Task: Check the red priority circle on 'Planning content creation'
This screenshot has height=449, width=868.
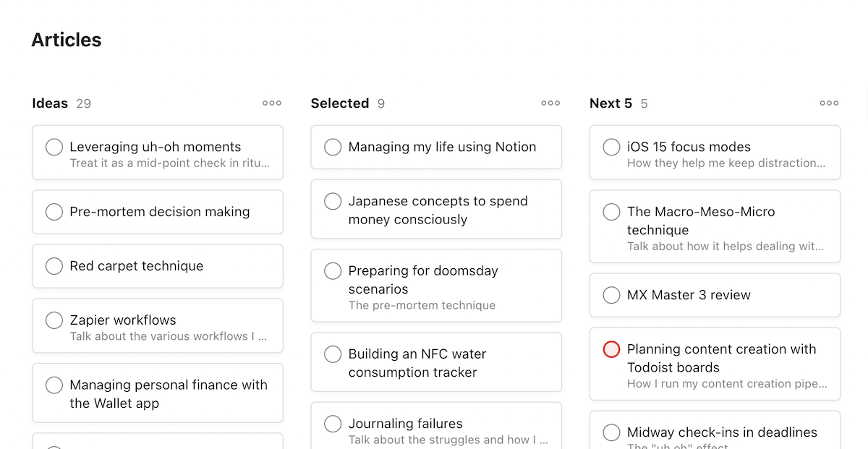Action: (611, 349)
